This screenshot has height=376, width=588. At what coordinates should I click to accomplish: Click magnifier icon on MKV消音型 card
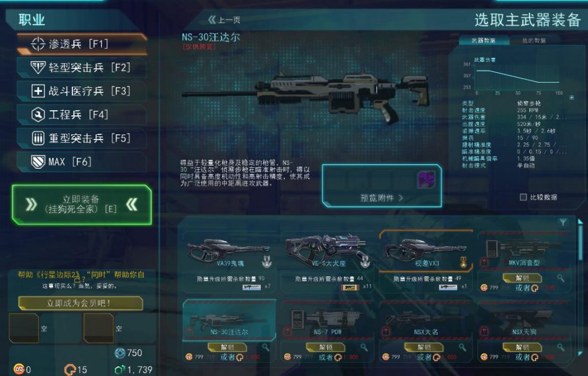tap(560, 278)
